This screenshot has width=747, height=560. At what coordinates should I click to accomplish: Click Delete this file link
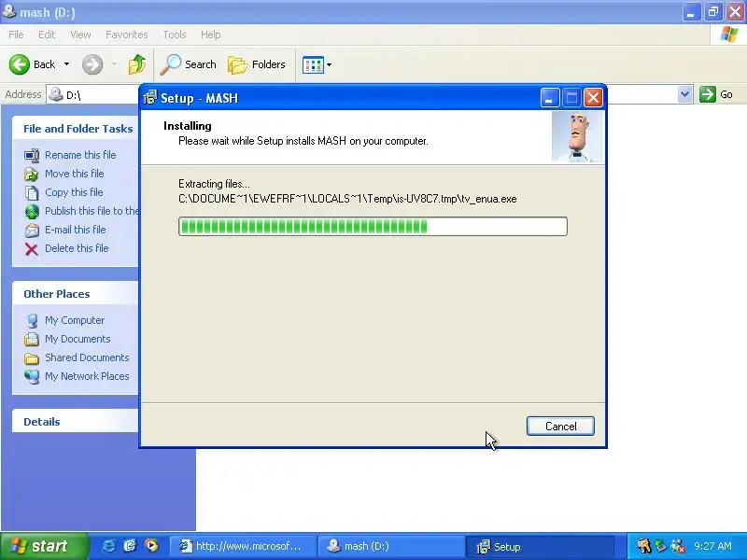pyautogui.click(x=77, y=248)
